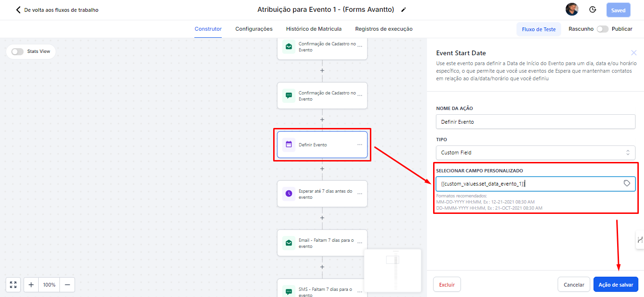The width and height of the screenshot is (644, 297).
Task: Click the calendar icon on Definir Evento node
Action: pyautogui.click(x=289, y=144)
